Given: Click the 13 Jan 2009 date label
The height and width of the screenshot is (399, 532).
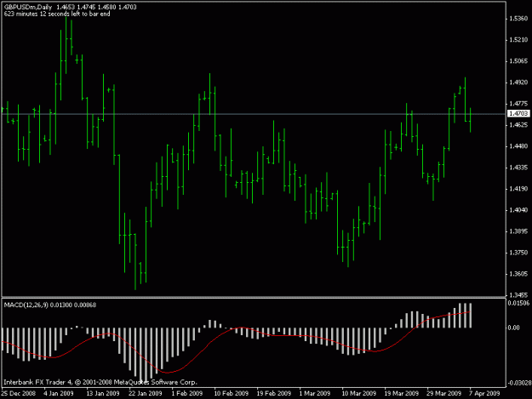Looking at the screenshot, I should click(x=103, y=393).
